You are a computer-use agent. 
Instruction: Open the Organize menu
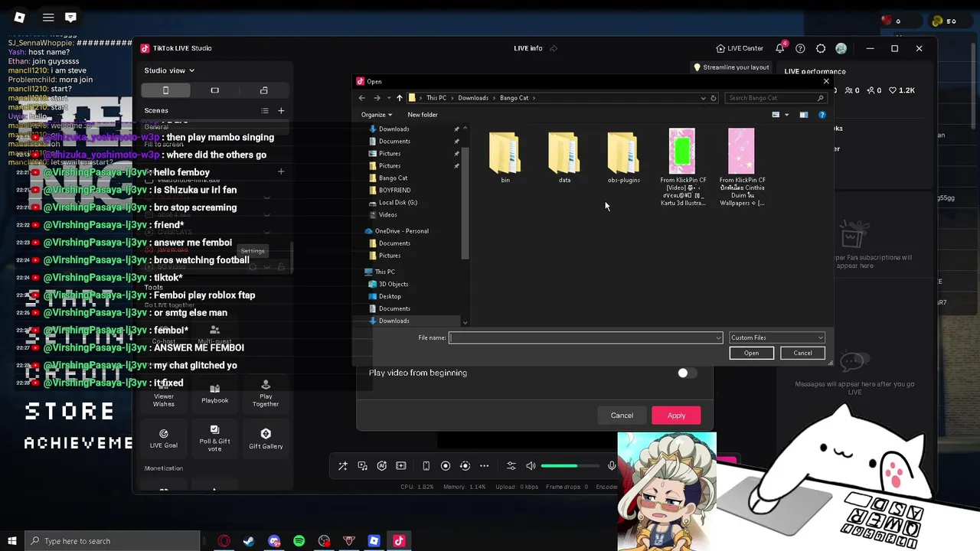pyautogui.click(x=376, y=115)
